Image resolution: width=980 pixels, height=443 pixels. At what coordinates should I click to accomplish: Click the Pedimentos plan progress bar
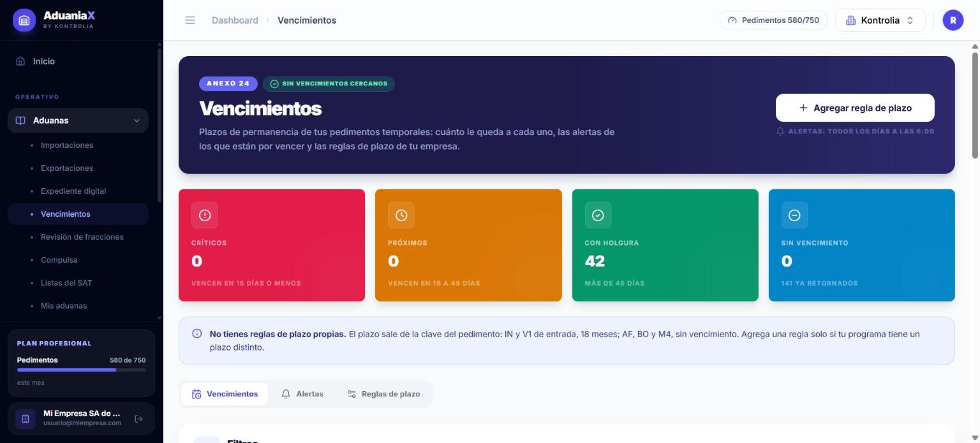click(x=82, y=370)
